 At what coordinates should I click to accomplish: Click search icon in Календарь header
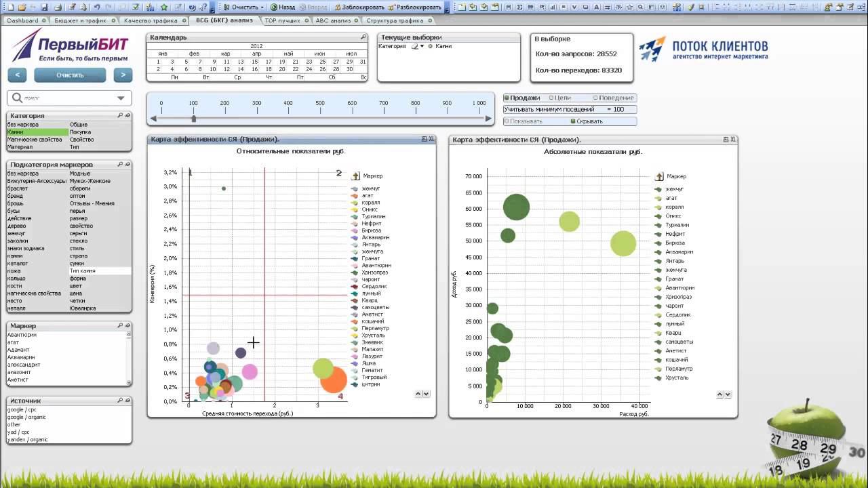pos(363,37)
